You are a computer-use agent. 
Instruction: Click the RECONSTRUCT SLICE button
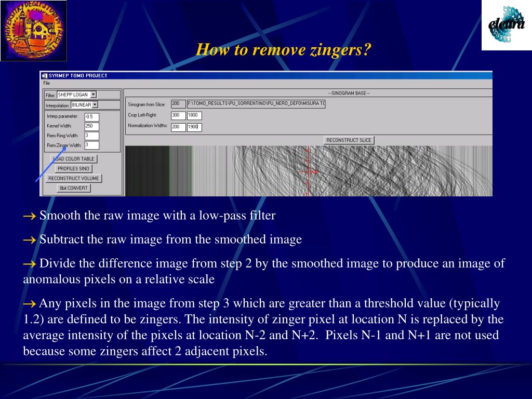pos(349,140)
